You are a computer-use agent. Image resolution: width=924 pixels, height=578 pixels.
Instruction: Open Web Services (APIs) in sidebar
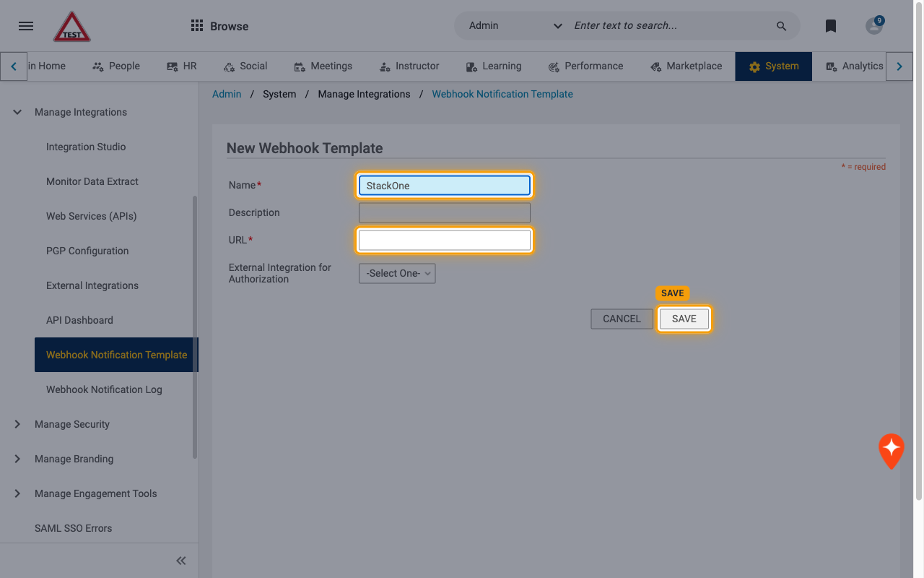point(91,216)
